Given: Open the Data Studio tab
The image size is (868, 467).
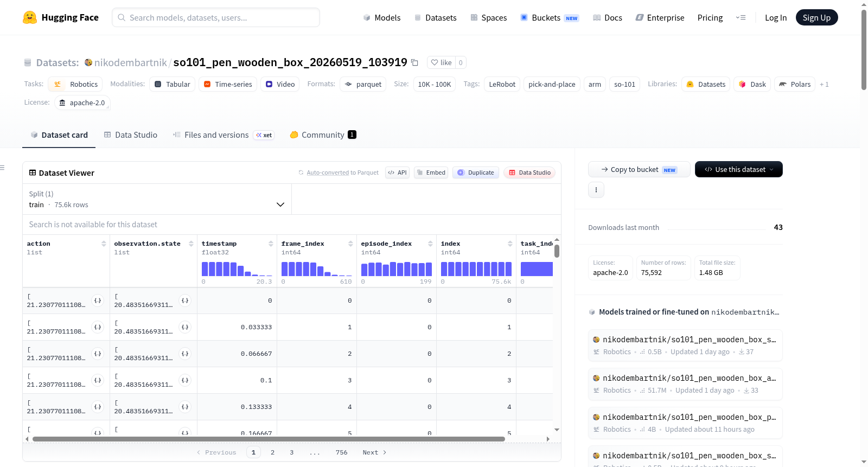Looking at the screenshot, I should click(131, 135).
